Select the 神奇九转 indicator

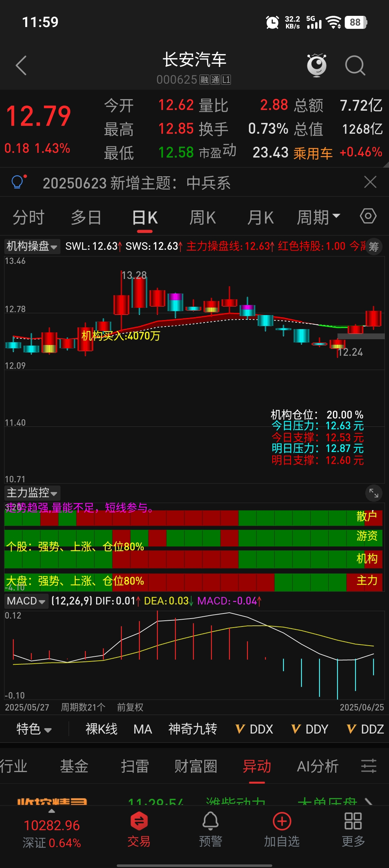(x=193, y=729)
